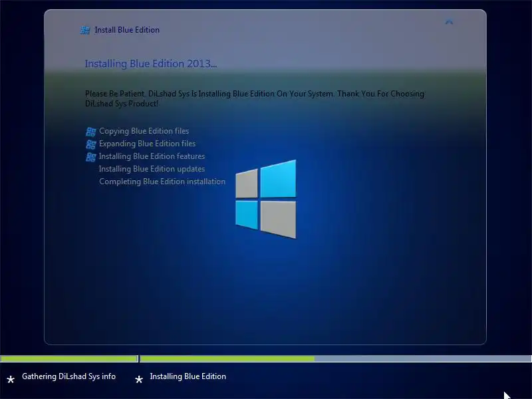Click the 'Install Blue Edition' window title

pos(127,30)
